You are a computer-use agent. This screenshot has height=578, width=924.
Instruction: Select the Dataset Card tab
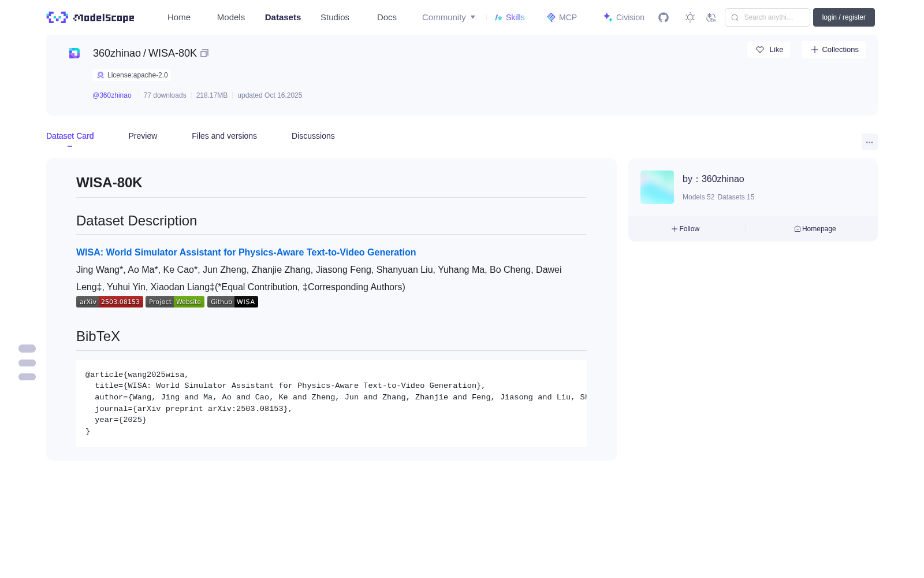coord(70,136)
